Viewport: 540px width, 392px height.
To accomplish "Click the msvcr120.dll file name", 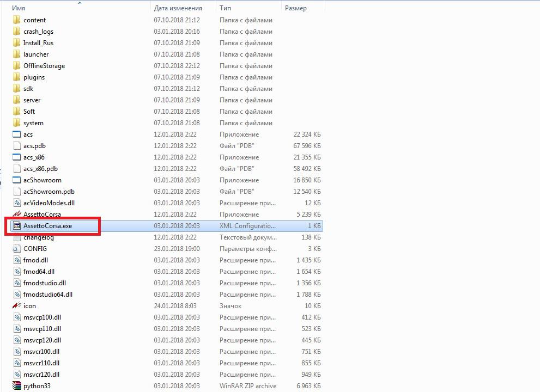I will [x=41, y=375].
